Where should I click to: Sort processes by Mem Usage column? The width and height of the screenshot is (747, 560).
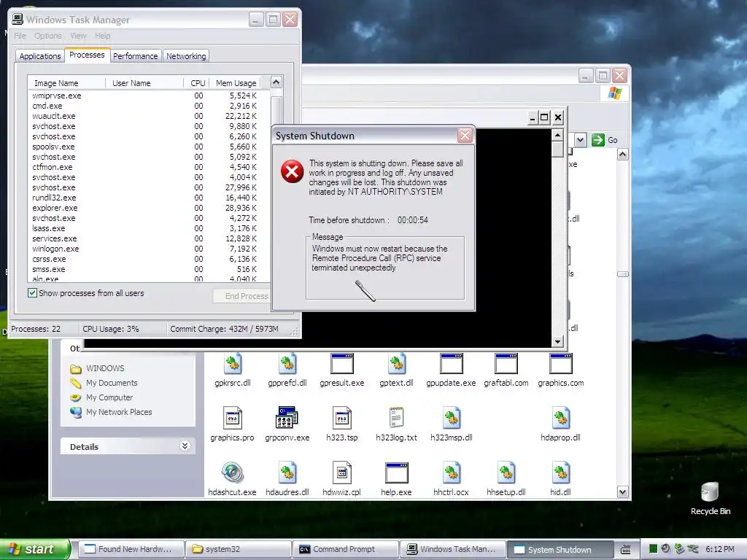pyautogui.click(x=236, y=83)
